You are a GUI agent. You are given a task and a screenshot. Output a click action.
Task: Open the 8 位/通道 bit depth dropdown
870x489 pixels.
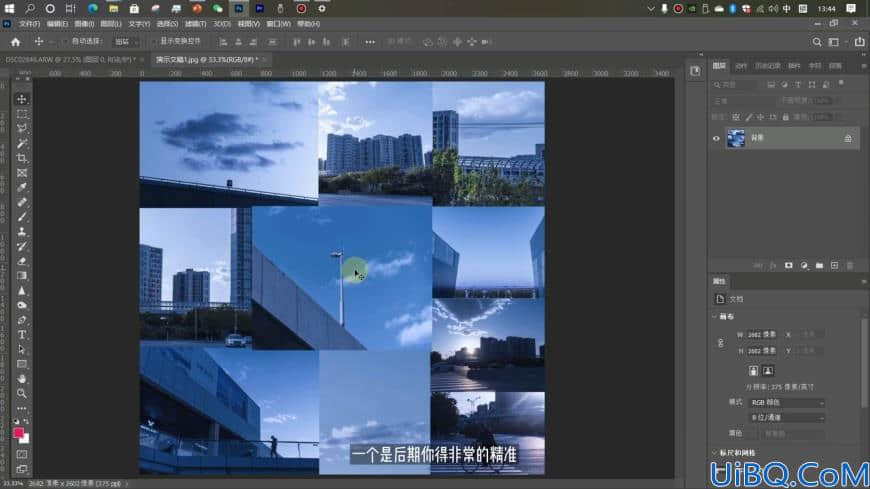(x=787, y=417)
